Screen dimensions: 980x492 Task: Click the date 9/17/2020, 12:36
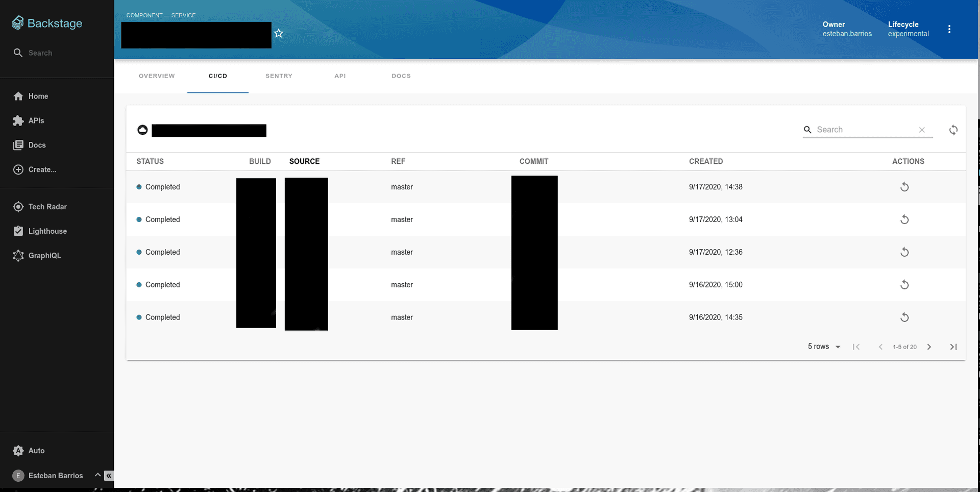tap(716, 252)
